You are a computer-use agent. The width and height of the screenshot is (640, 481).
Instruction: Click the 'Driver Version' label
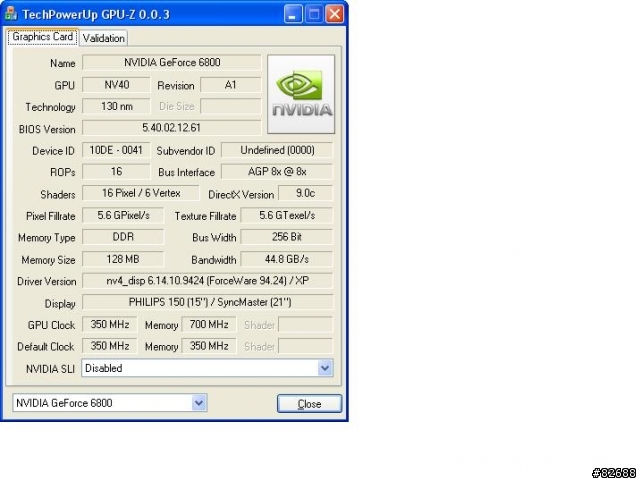47,282
